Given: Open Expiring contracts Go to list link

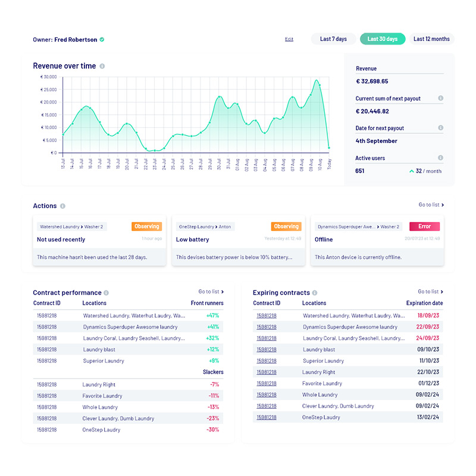Looking at the screenshot, I should tap(430, 292).
